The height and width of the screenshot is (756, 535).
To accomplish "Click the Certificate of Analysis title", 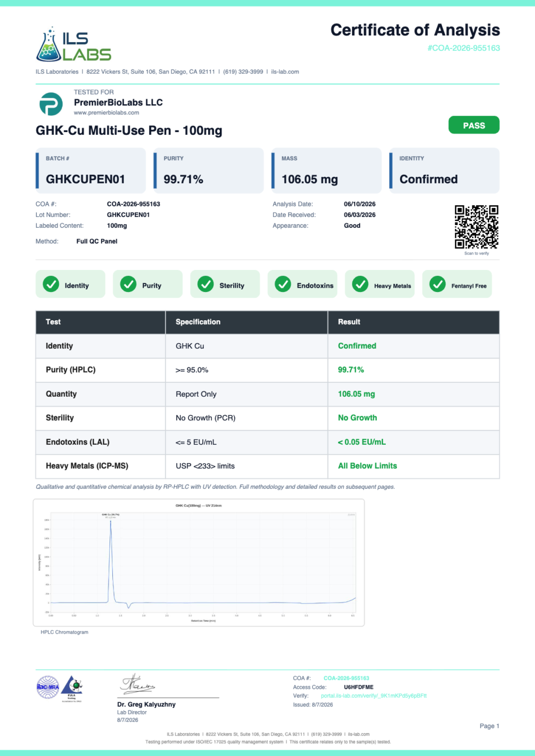I will (x=415, y=30).
